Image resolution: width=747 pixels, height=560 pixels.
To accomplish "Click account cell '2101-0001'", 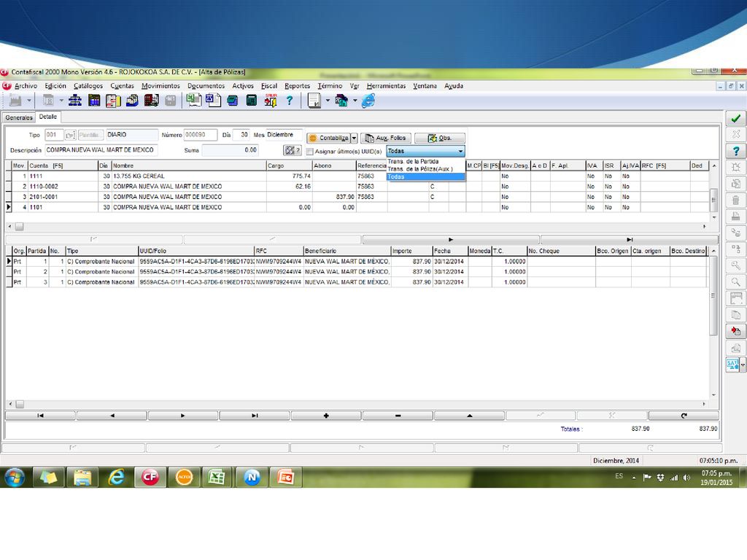I will (63, 197).
